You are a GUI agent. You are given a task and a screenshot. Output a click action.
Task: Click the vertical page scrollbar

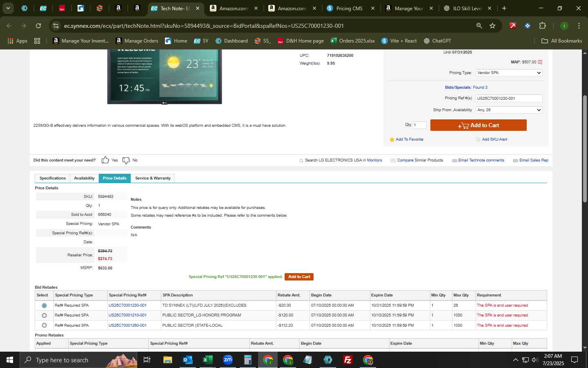pyautogui.click(x=585, y=149)
